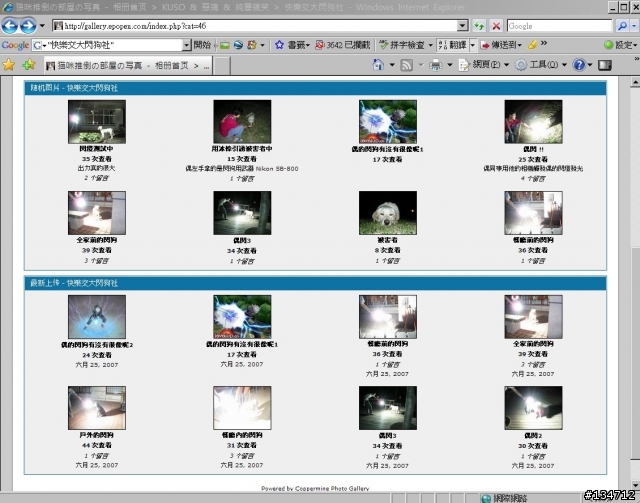Click the Google search box in the top bar

(x=559, y=26)
